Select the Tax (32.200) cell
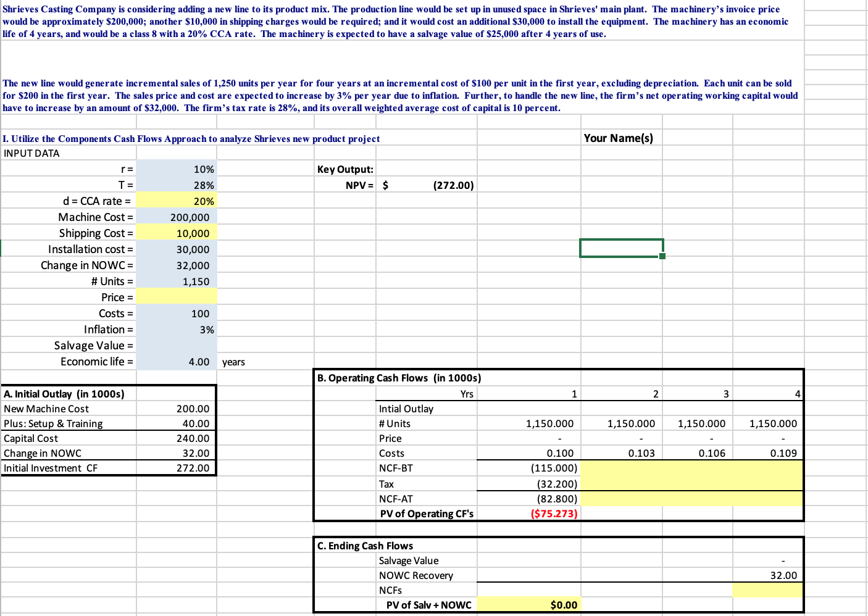Viewport: 868px width, 616px height. coord(529,484)
